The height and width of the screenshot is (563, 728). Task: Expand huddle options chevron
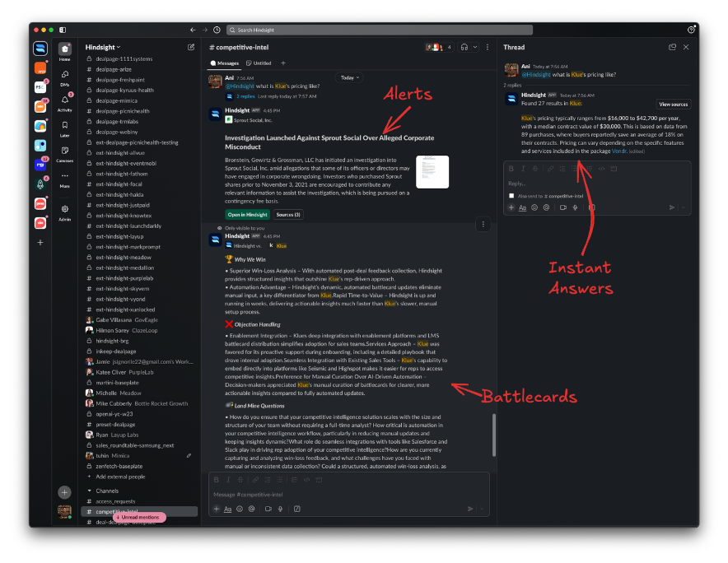475,47
